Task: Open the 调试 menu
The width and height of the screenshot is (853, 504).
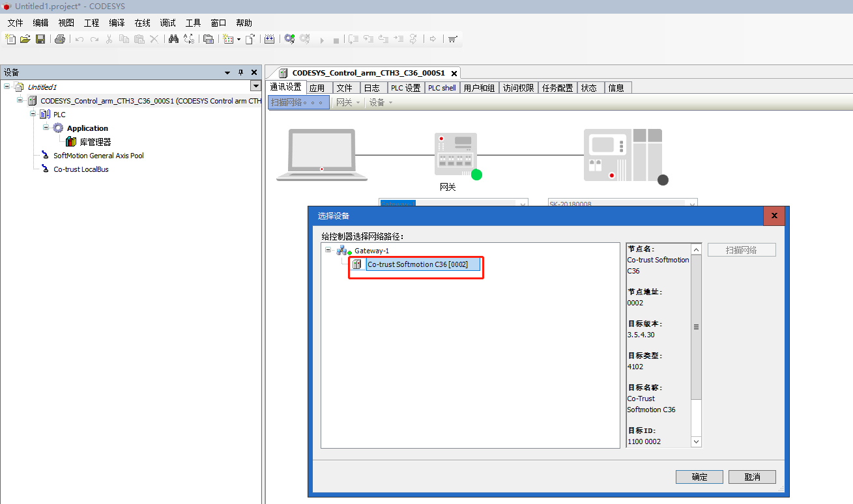Action: pos(167,23)
